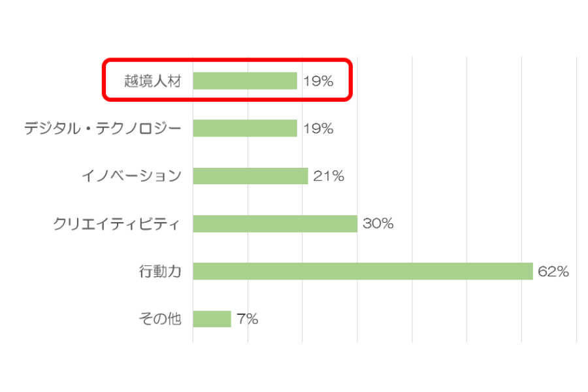This screenshot has height=392, width=588.
Task: Click the その他 category label
Action: pos(160,319)
